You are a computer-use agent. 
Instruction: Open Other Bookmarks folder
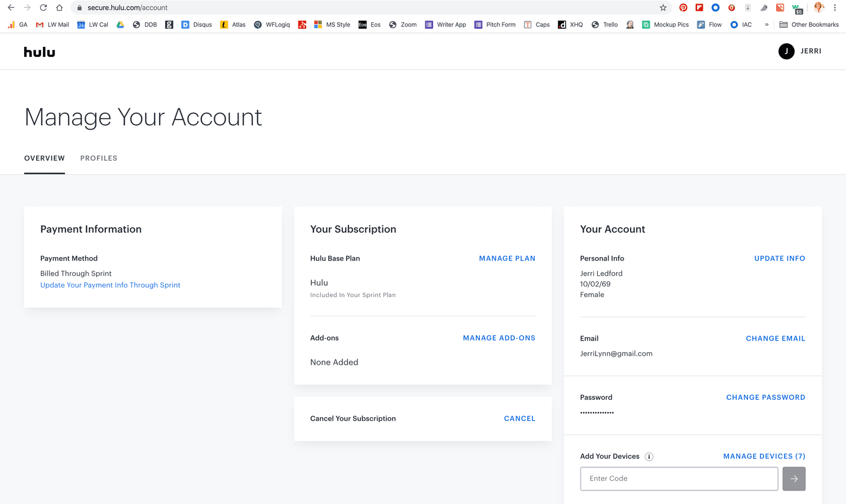click(x=809, y=25)
